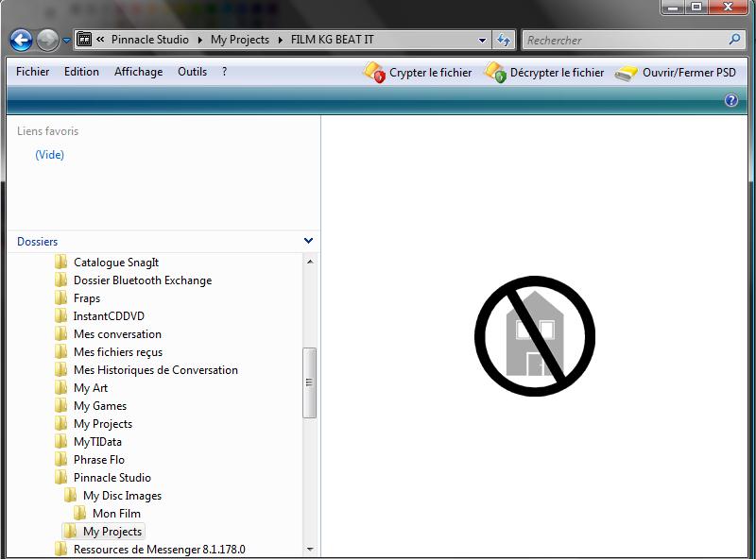Select the My Games folder
The width and height of the screenshot is (756, 560).
[100, 406]
